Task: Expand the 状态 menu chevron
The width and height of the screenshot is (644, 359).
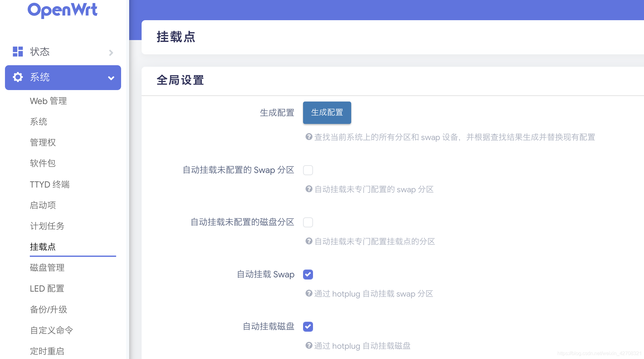Action: pos(111,52)
